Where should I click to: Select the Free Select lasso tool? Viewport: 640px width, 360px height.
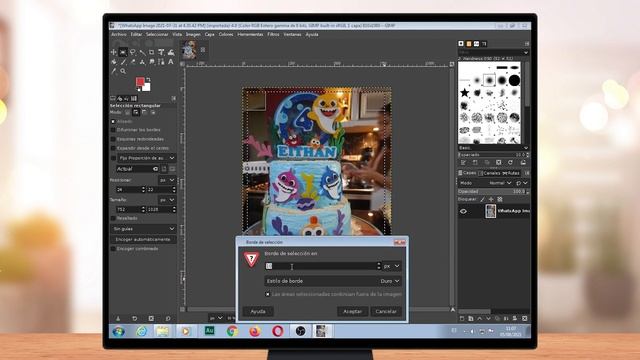(133, 52)
